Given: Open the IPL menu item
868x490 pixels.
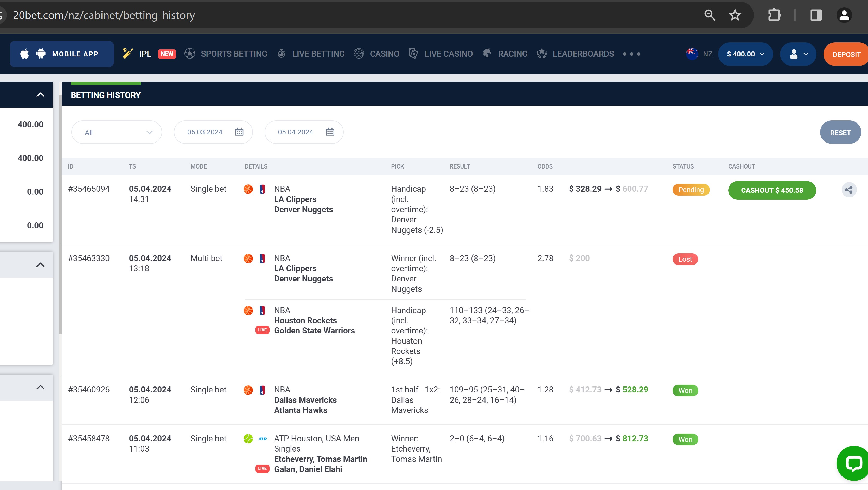Looking at the screenshot, I should [x=145, y=54].
